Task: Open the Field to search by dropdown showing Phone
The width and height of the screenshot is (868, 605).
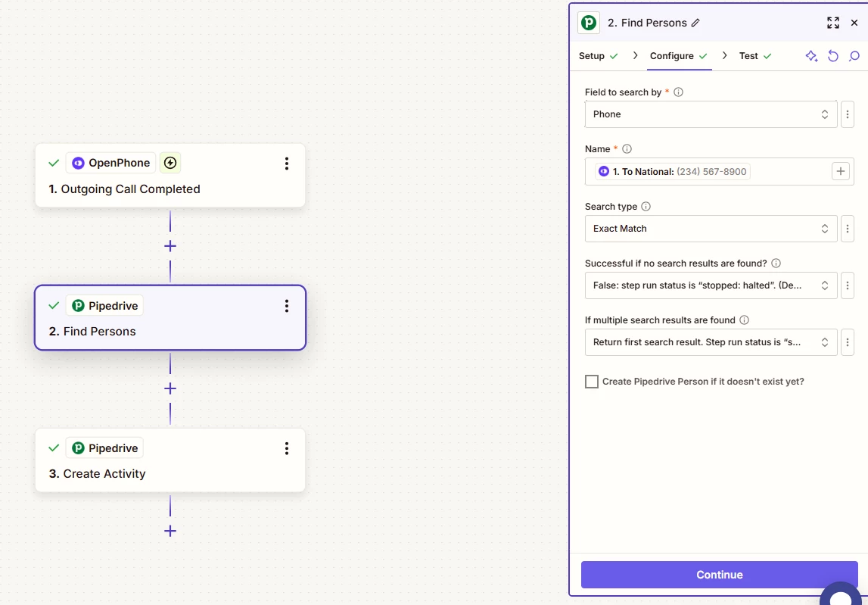Action: point(711,114)
